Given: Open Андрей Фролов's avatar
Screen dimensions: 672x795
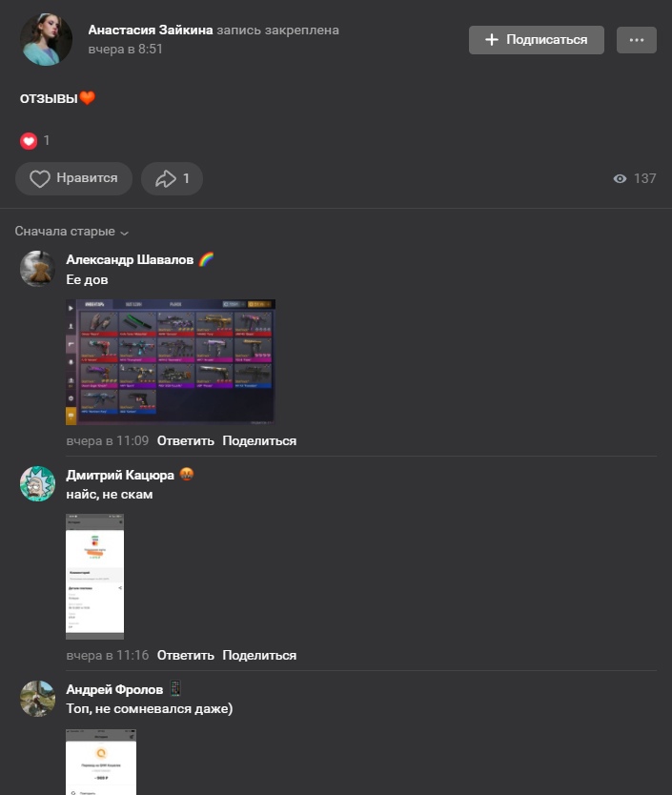Looking at the screenshot, I should pyautogui.click(x=37, y=699).
